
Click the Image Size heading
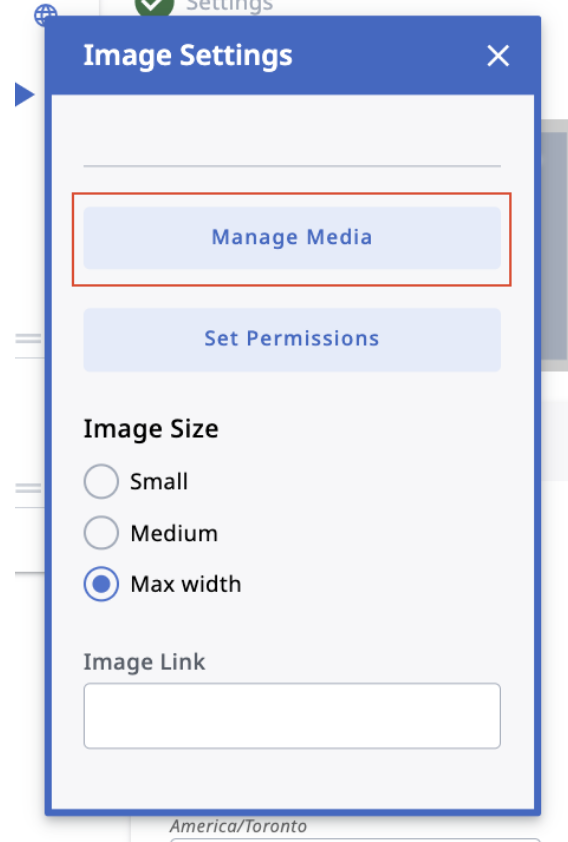coord(151,429)
